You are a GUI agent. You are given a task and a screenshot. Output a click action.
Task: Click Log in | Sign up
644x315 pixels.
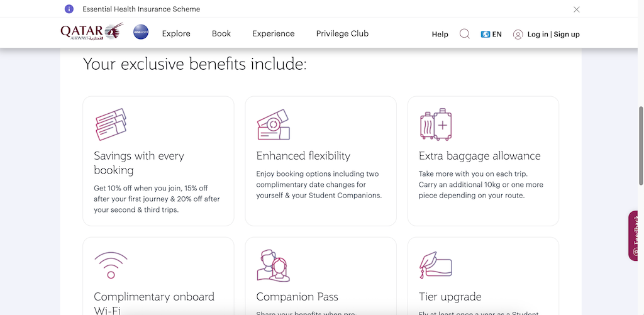[x=553, y=34]
